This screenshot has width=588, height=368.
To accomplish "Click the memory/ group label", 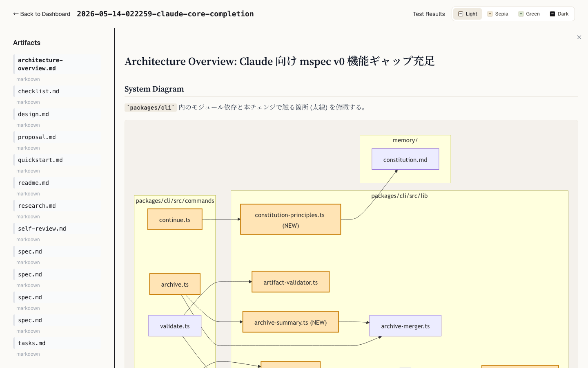I will 405,140.
